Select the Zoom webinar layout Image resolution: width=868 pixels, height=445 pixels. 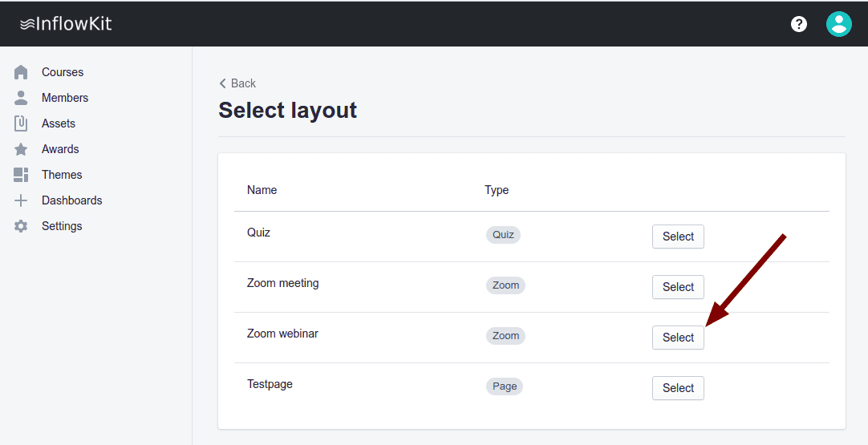click(x=678, y=338)
